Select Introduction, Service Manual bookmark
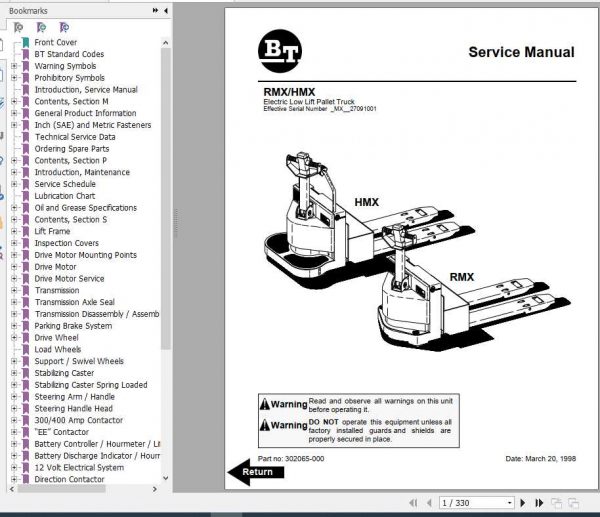This screenshot has height=517, width=600. point(86,90)
